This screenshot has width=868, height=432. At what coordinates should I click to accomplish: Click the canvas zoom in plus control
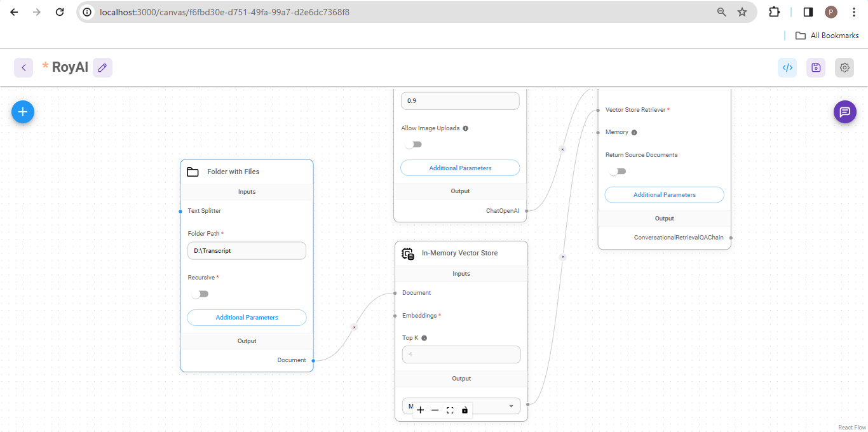[x=420, y=410]
